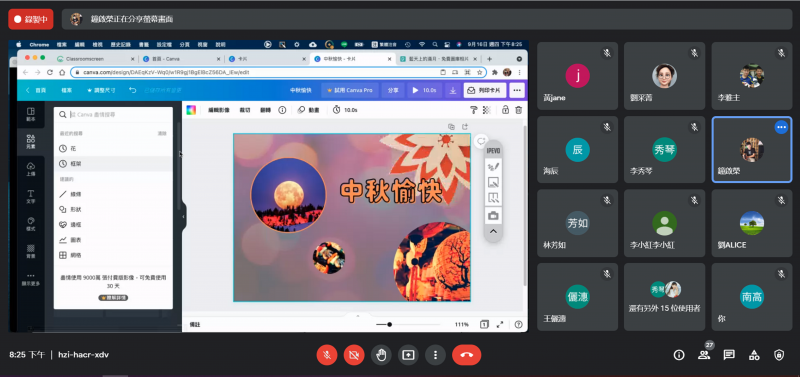
Task: Open Meet meeting details info icon
Action: pyautogui.click(x=679, y=355)
